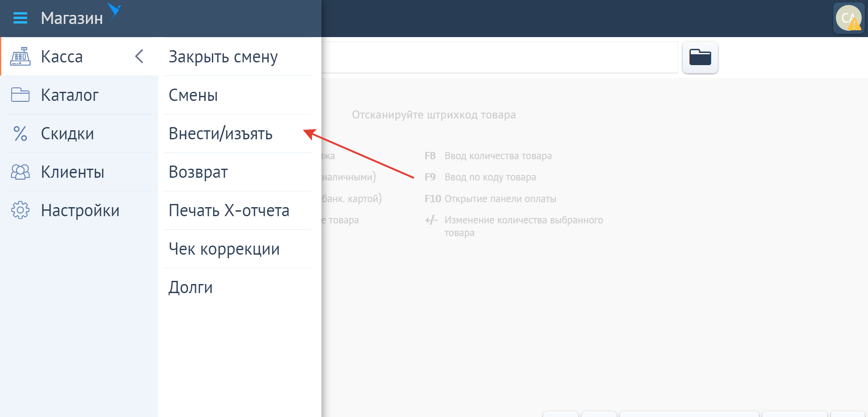Select the Скидки menu label
868x417 pixels.
click(x=67, y=133)
